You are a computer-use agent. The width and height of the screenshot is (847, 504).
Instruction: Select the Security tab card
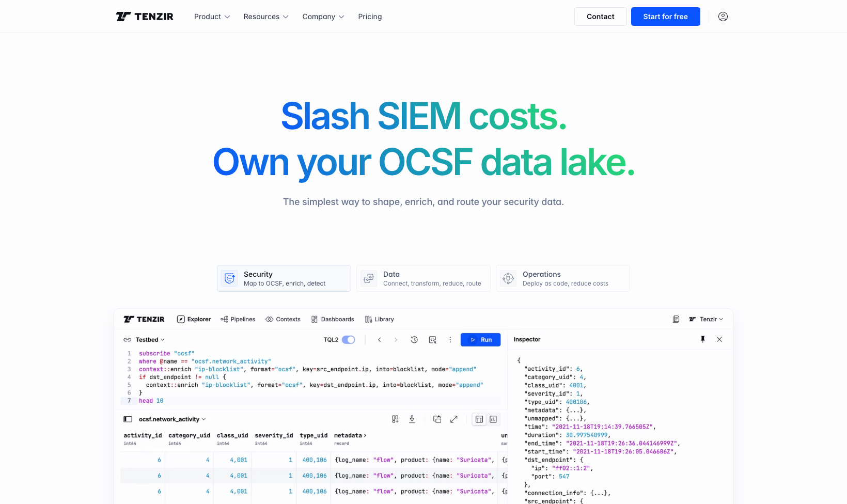tap(284, 278)
